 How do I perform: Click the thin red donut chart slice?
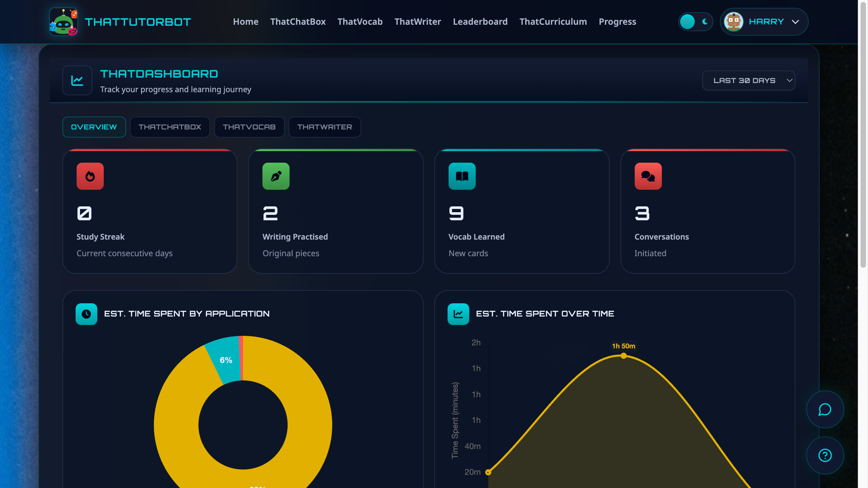click(241, 358)
